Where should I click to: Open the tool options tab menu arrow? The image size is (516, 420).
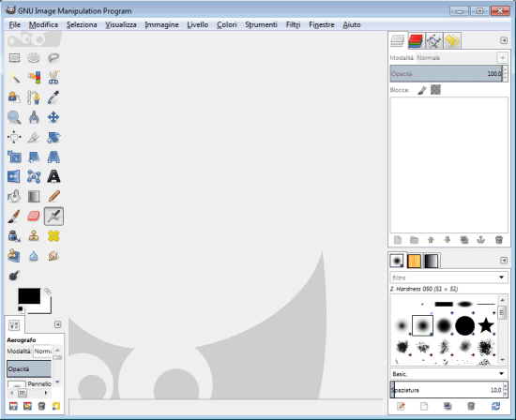(x=57, y=324)
